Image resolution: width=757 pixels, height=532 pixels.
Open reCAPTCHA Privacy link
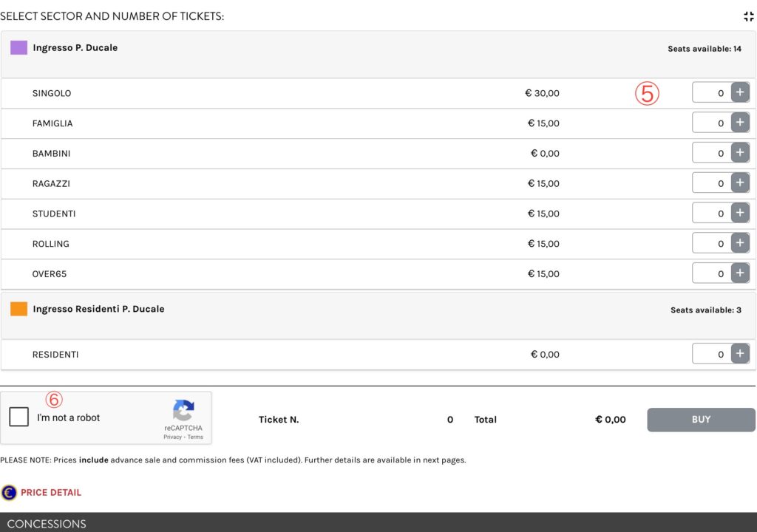[x=172, y=437]
